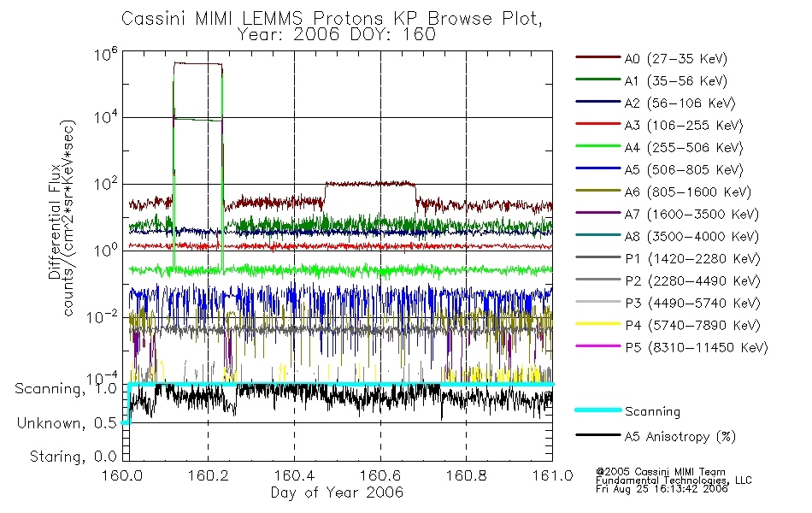Click the 'Staring, 0.0' axis label
This screenshot has width=812, height=513.
pos(73,457)
